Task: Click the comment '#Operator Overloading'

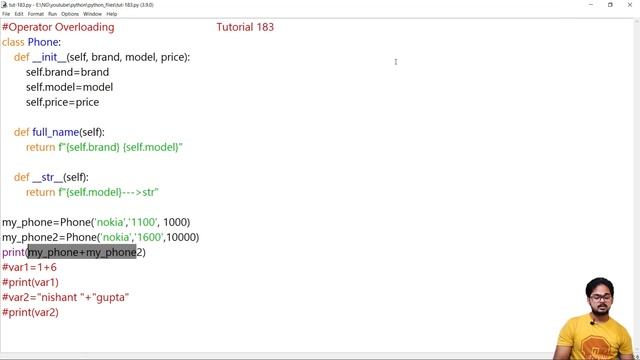Action: click(58, 27)
